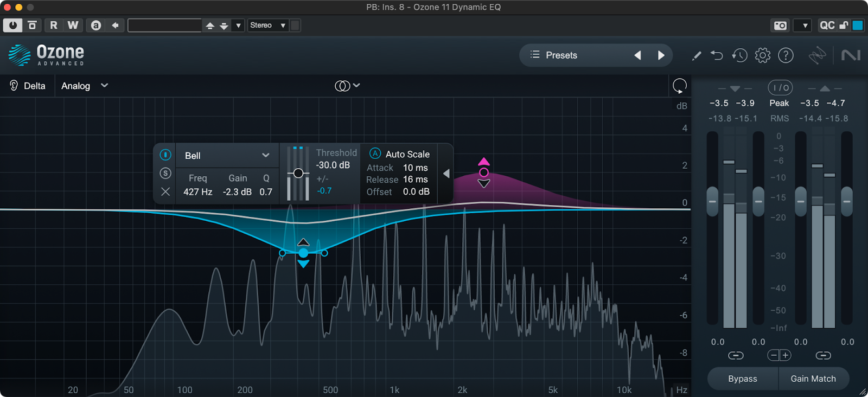This screenshot has width=868, height=397.
Task: Click the copy settings left arrow button
Action: click(115, 25)
